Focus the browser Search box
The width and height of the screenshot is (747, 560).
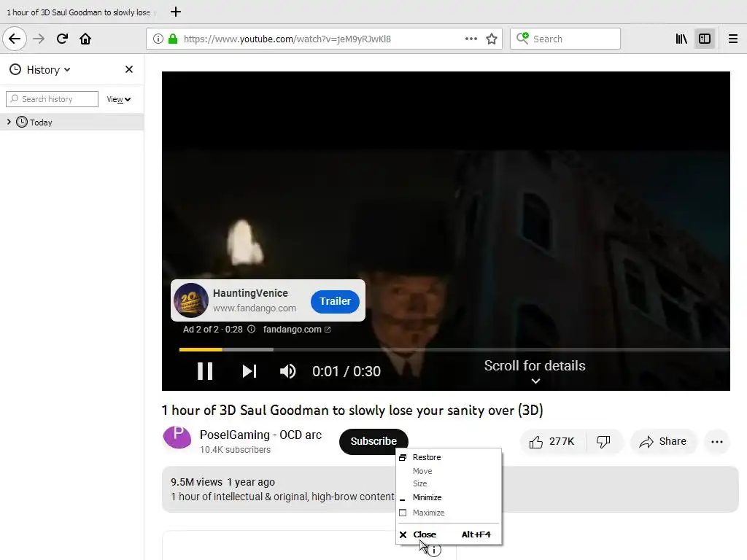pos(565,39)
